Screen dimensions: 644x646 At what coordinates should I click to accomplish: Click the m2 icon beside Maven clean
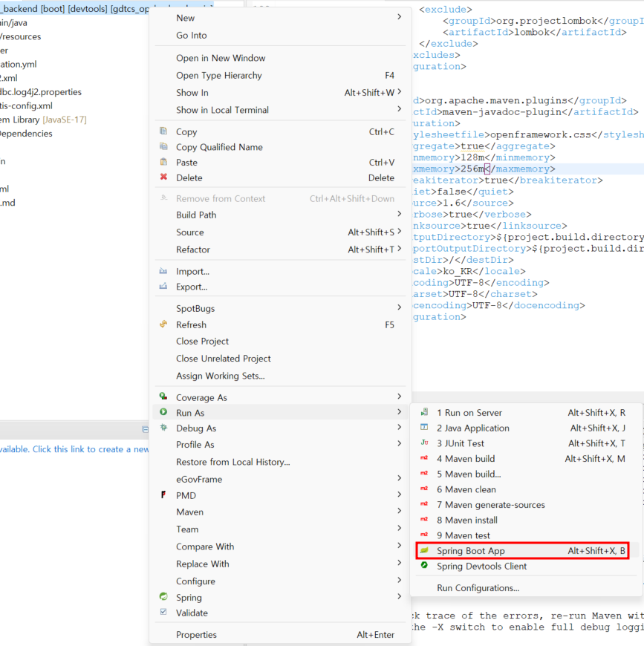click(x=424, y=489)
